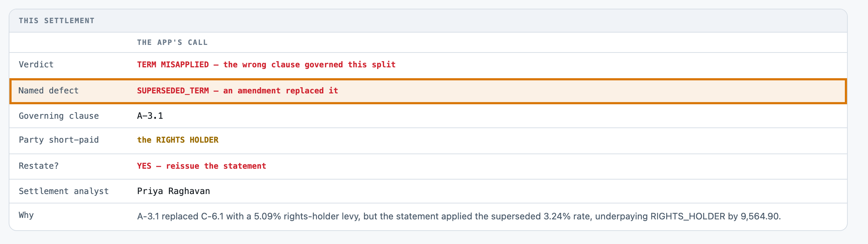The width and height of the screenshot is (868, 244).
Task: Select THE APP'S CALL column heading
Action: coord(172,42)
